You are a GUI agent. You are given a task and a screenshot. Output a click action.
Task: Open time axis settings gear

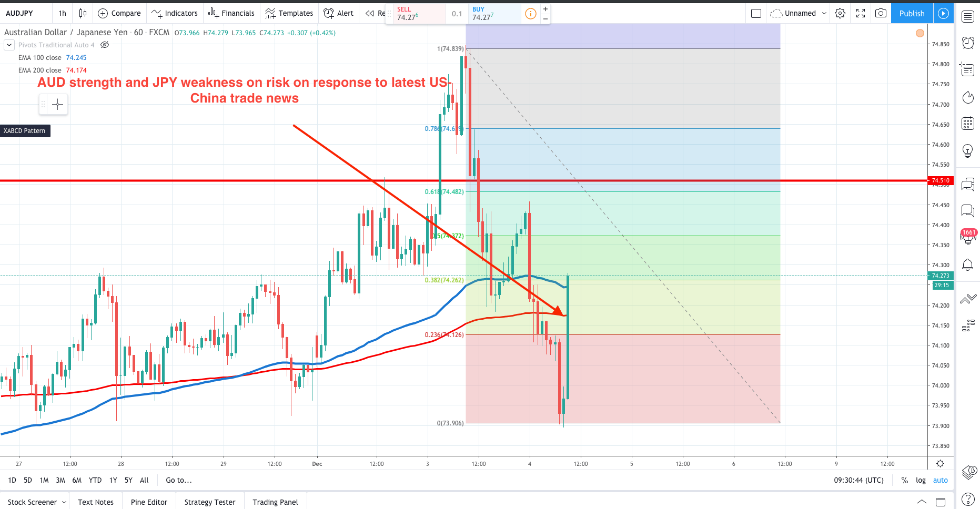940,464
